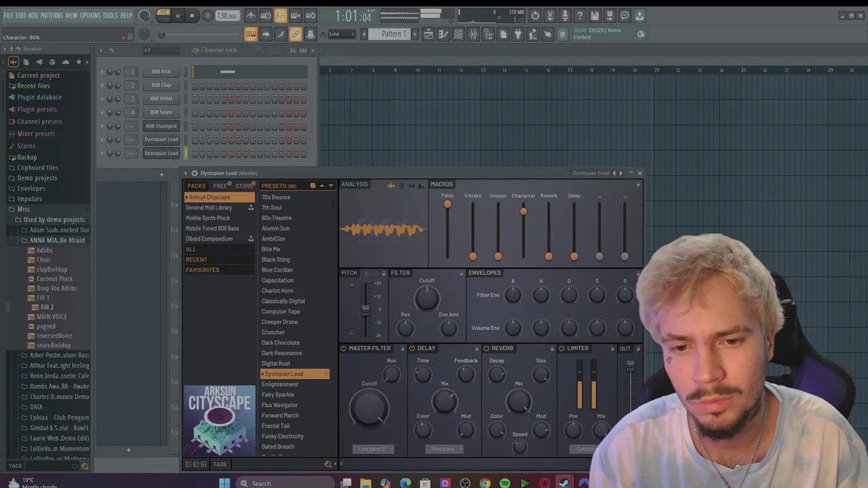The image size is (868, 488).
Task: Toggle the first step of 808 Clap
Action: (x=195, y=85)
